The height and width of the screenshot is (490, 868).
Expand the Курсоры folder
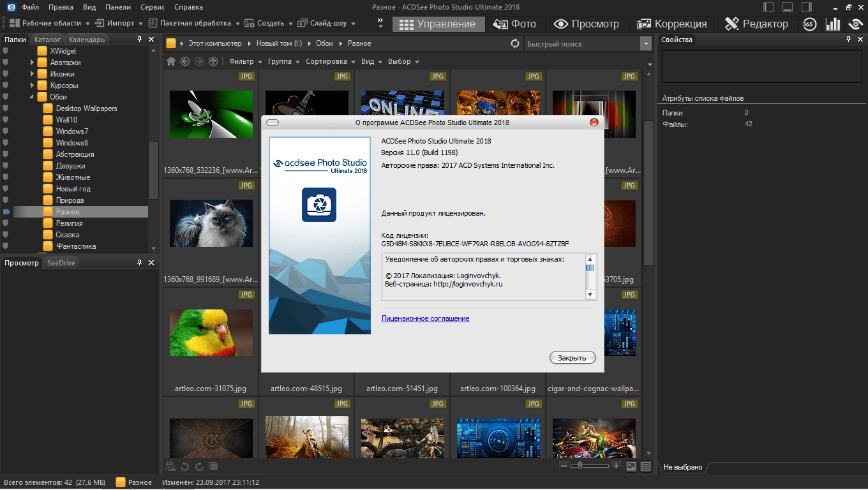(x=32, y=85)
